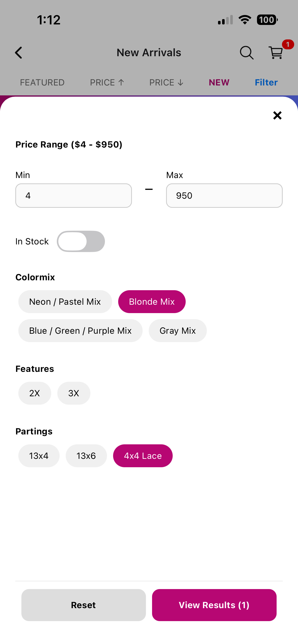Enable the 3X feature filter

[x=74, y=393]
